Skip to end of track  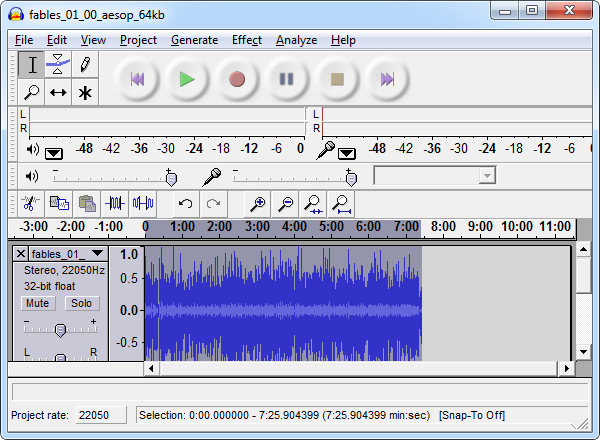click(387, 79)
